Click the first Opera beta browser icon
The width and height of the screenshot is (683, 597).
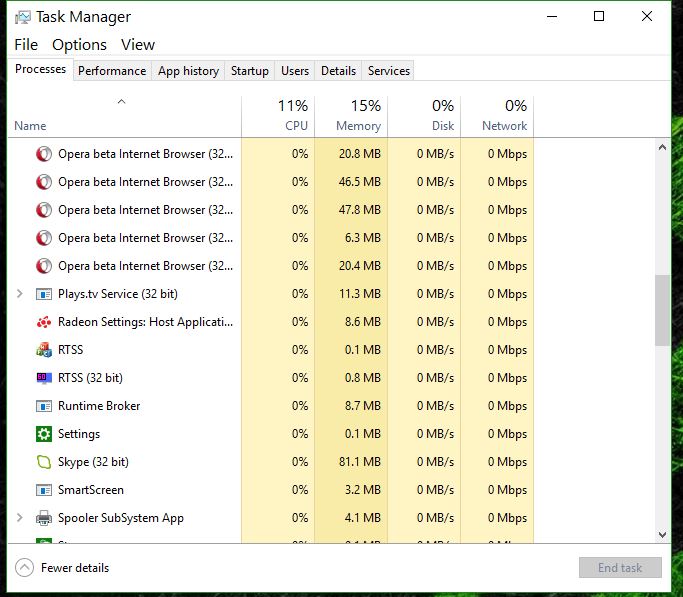(44, 154)
